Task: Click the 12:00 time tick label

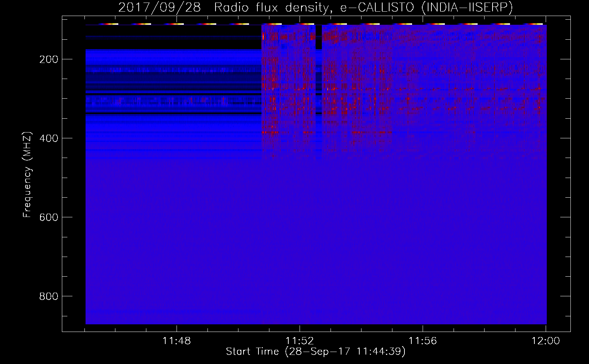Action: tap(546, 341)
